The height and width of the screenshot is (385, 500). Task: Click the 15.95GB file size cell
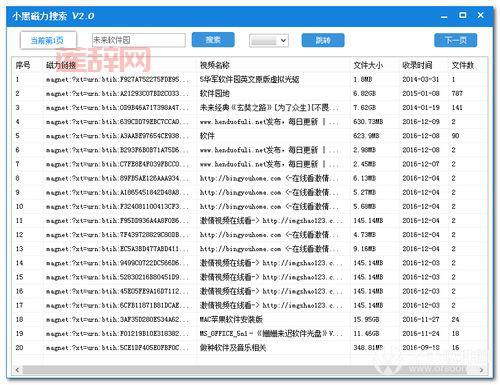tap(366, 320)
